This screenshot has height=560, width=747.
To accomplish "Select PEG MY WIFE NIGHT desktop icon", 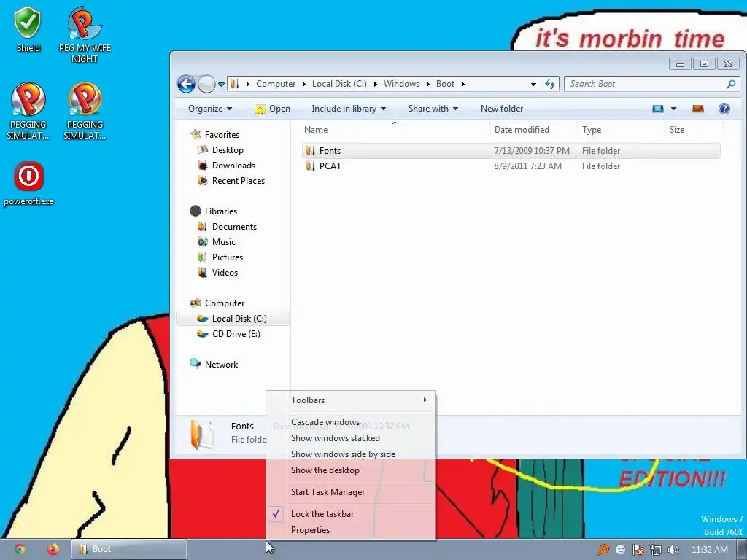I will click(x=85, y=34).
